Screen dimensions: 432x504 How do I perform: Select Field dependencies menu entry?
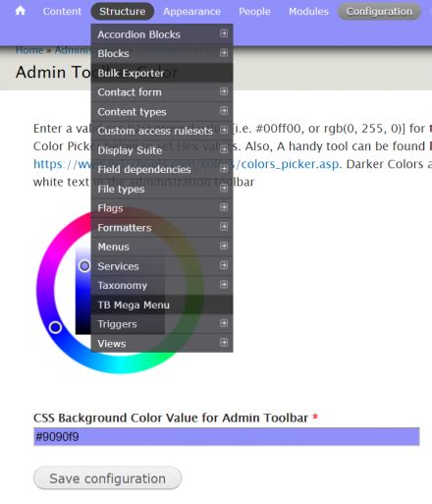point(162,169)
